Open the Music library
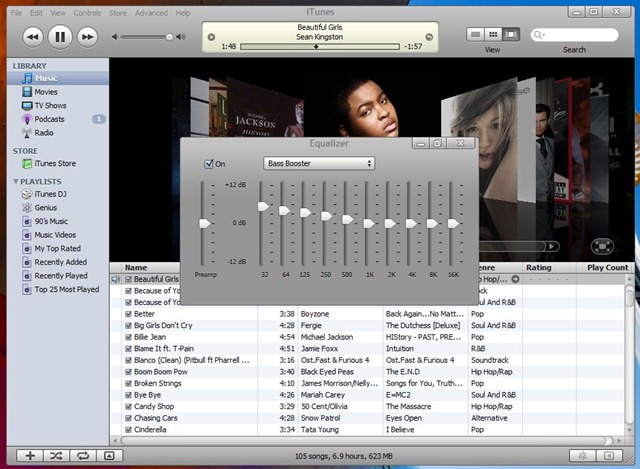 (x=58, y=78)
